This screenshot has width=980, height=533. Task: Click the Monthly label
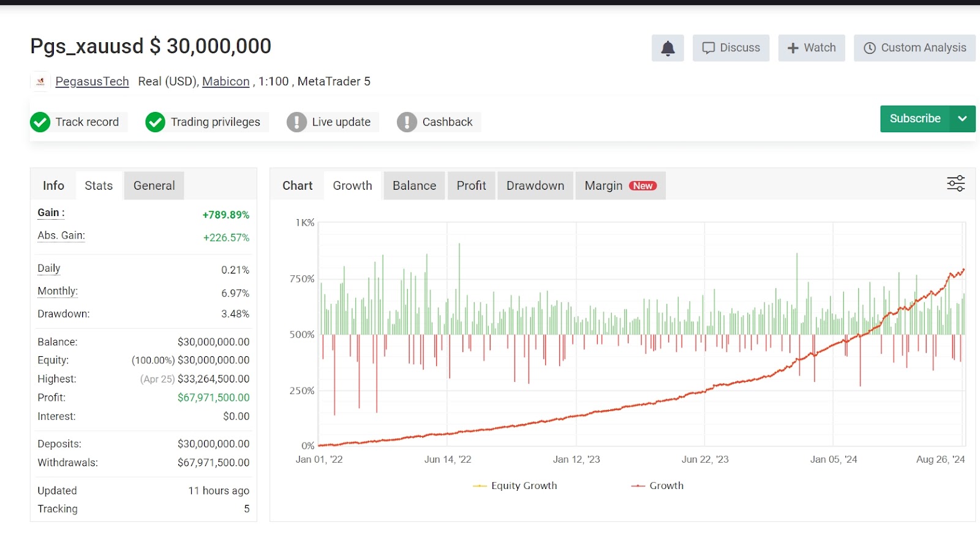[x=58, y=291]
